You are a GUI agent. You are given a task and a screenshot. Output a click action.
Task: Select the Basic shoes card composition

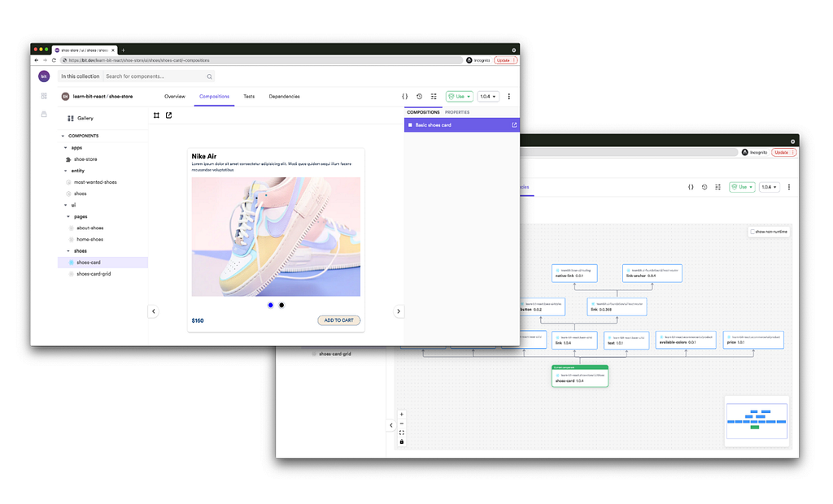pyautogui.click(x=462, y=125)
